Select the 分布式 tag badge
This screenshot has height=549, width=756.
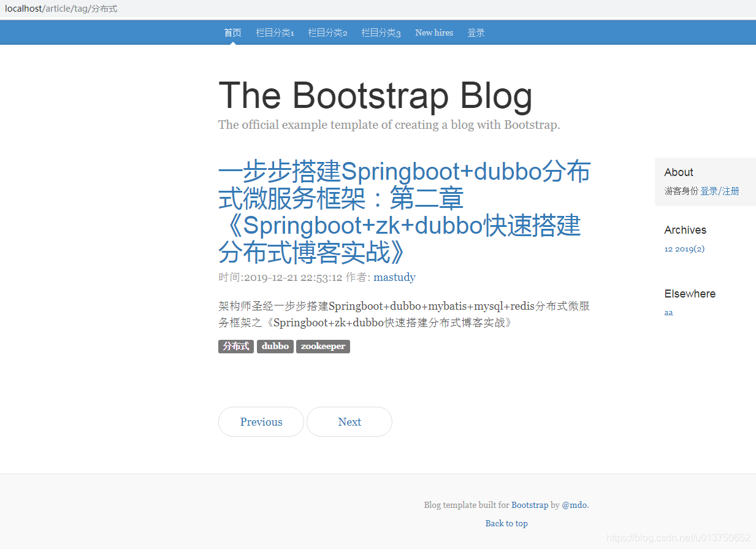click(236, 347)
